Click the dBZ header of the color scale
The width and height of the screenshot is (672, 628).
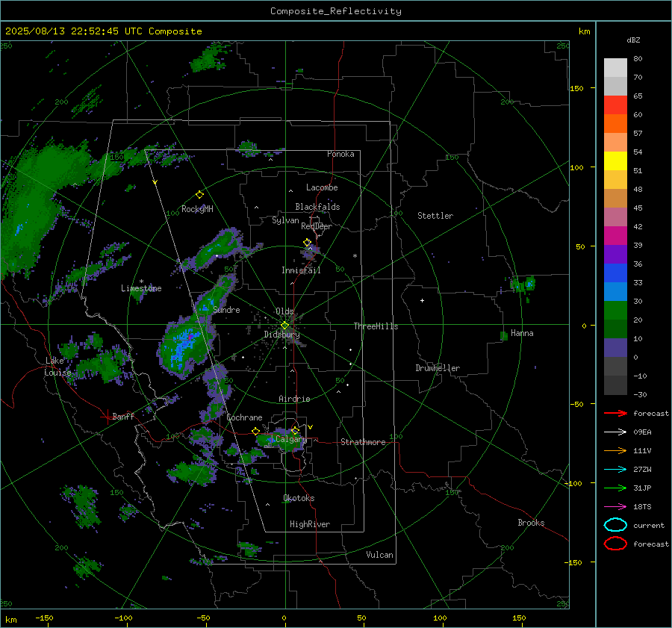click(x=633, y=40)
